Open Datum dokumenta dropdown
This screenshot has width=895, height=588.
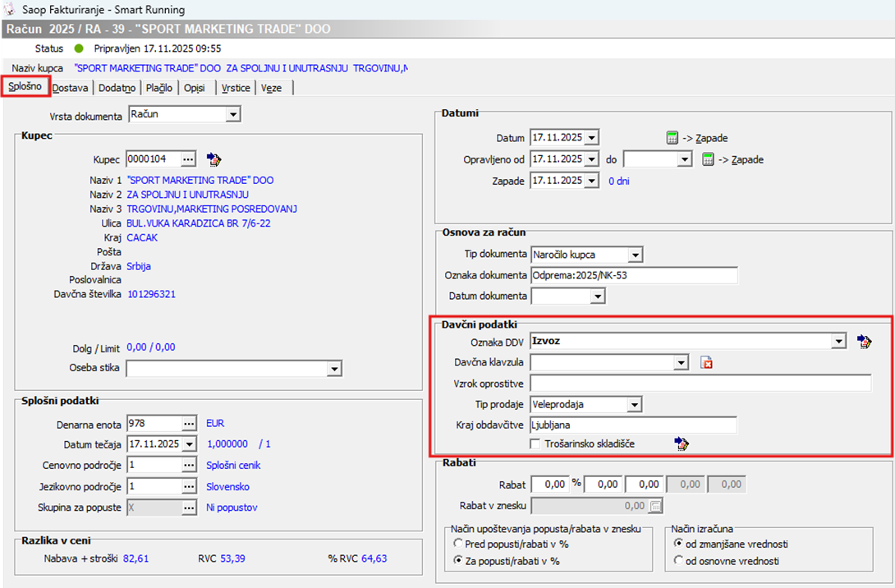coord(598,296)
